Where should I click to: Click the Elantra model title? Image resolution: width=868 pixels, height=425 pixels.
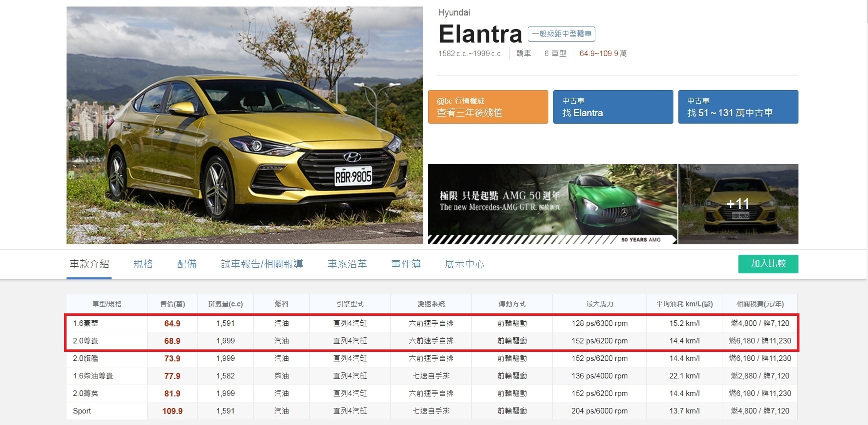(x=480, y=34)
